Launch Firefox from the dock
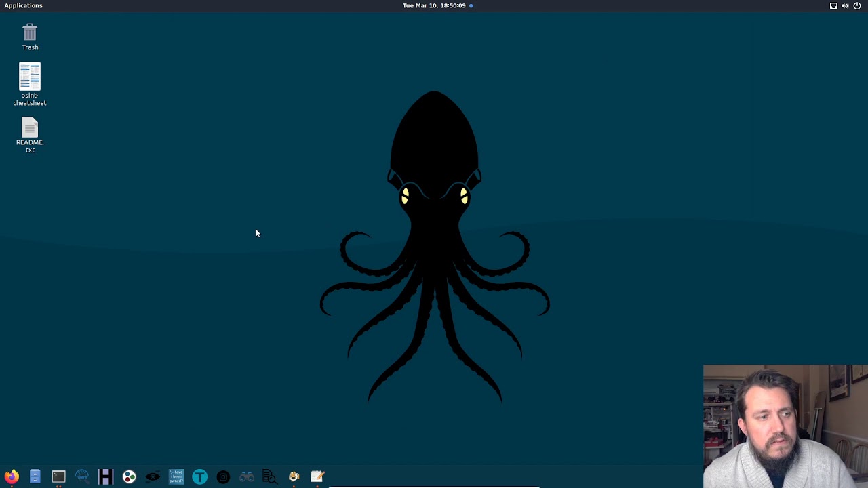This screenshot has width=868, height=488. [x=12, y=476]
